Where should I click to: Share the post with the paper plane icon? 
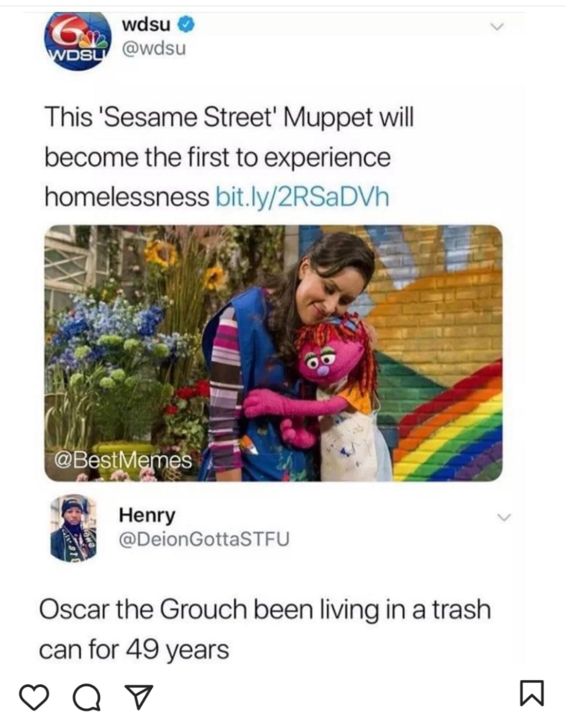point(139,697)
